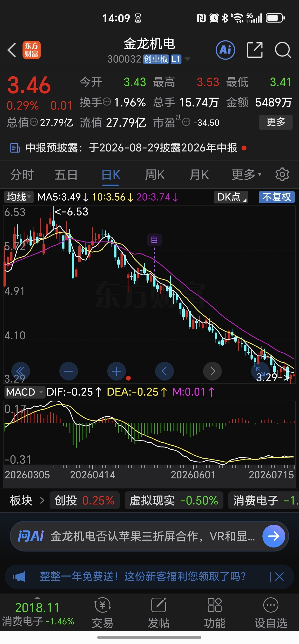Switch to the 分时 tab
Viewport: 299px width, 644px height.
point(22,175)
